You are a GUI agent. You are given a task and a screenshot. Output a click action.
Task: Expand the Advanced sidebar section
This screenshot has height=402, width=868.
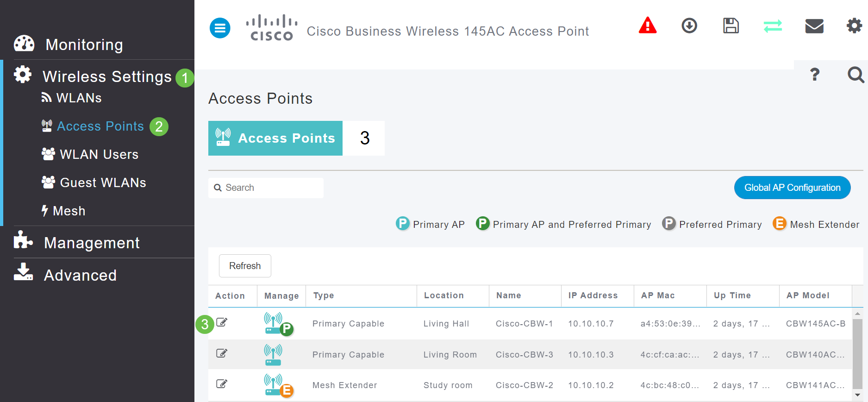point(80,275)
